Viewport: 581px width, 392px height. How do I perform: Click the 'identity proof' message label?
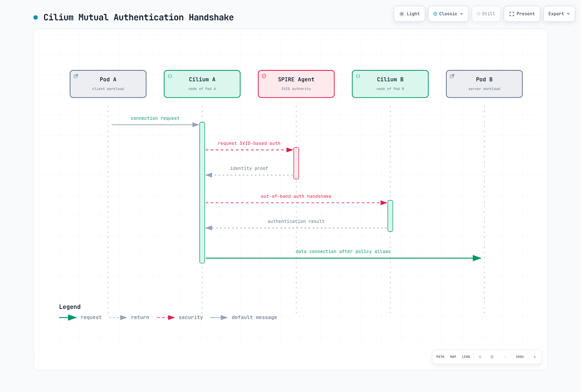pyautogui.click(x=249, y=168)
